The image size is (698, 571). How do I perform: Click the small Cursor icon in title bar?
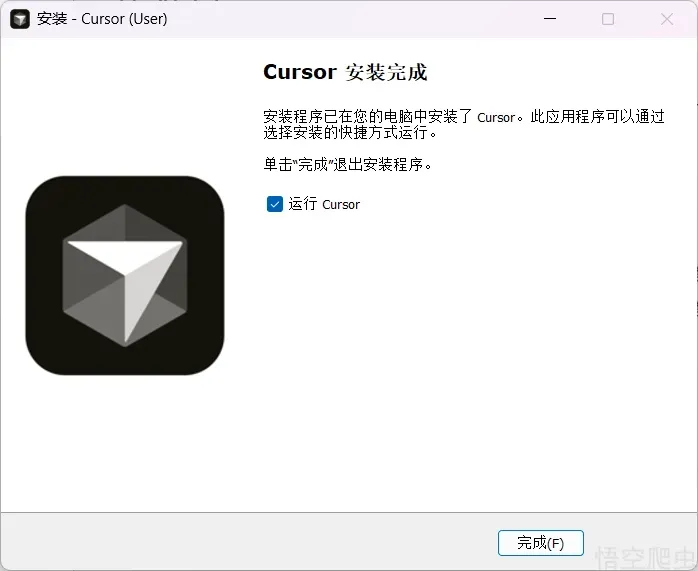coord(20,19)
